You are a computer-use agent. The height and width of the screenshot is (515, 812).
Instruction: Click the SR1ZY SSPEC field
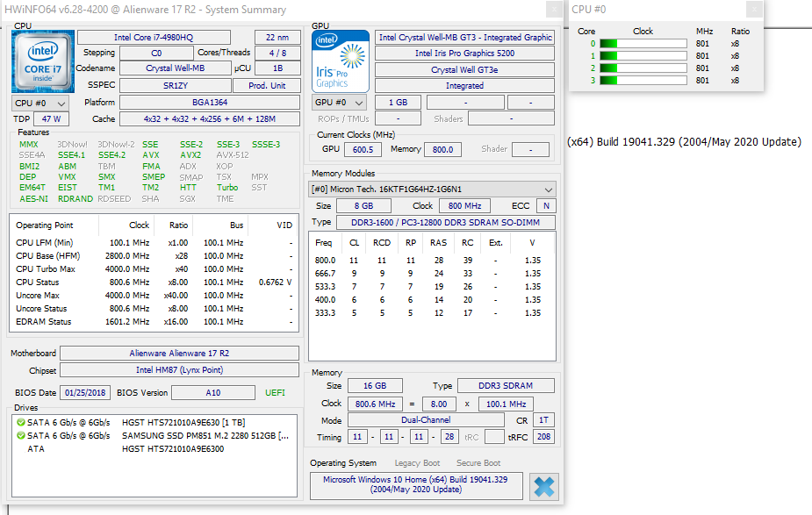pyautogui.click(x=175, y=85)
